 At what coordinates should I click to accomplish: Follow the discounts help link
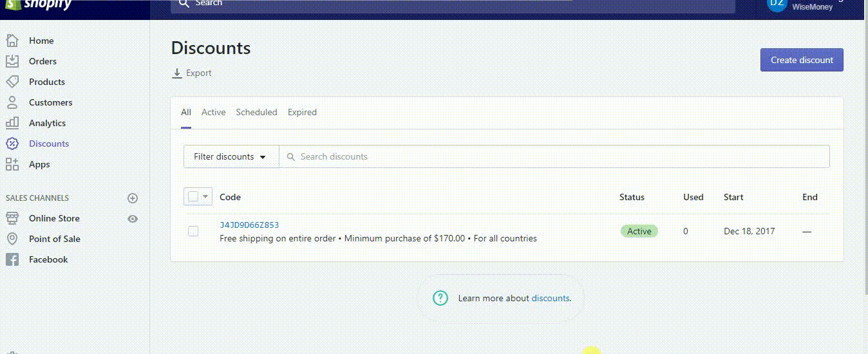pyautogui.click(x=550, y=298)
